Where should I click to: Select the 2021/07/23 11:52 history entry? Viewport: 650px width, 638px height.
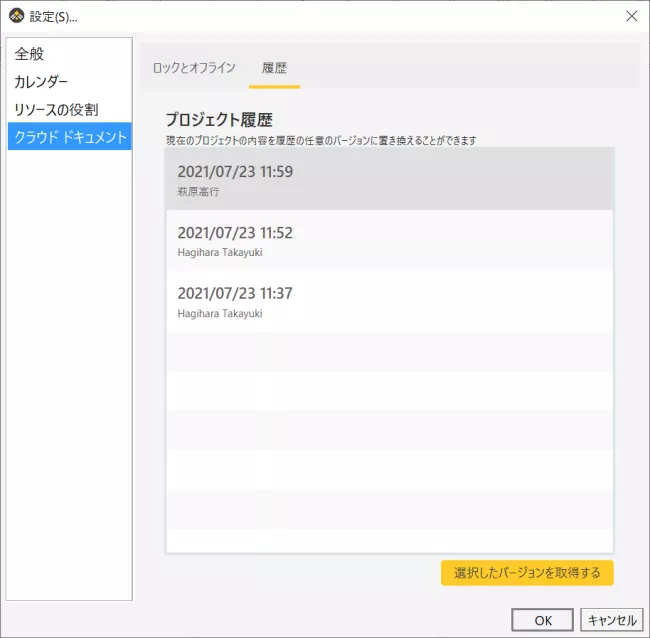tap(389, 240)
